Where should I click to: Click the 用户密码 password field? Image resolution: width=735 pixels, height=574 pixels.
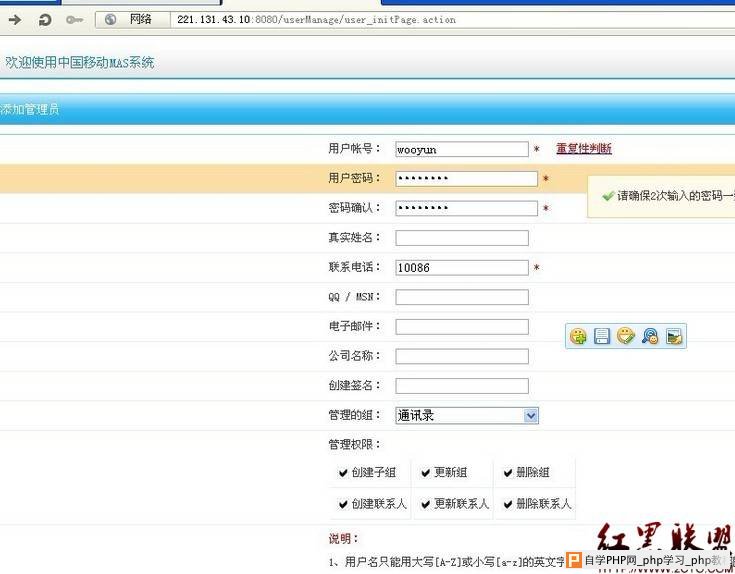466,179
